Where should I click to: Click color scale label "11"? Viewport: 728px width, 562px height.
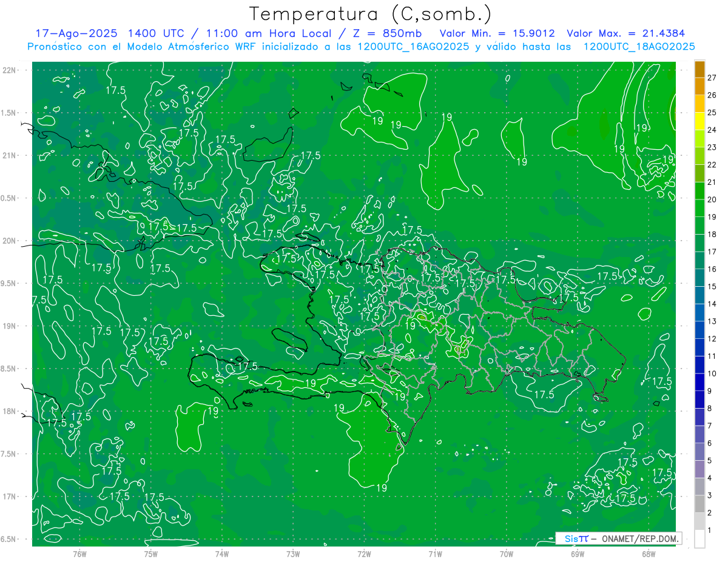point(712,356)
